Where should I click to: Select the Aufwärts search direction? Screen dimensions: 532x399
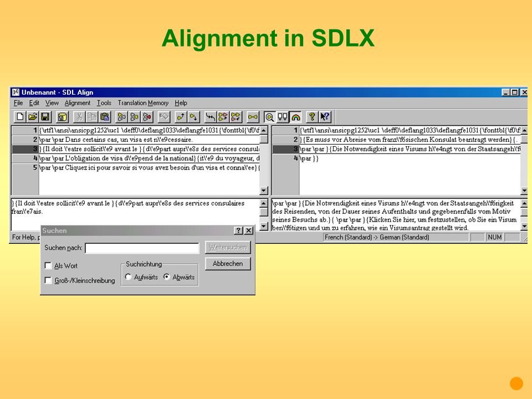coord(128,277)
